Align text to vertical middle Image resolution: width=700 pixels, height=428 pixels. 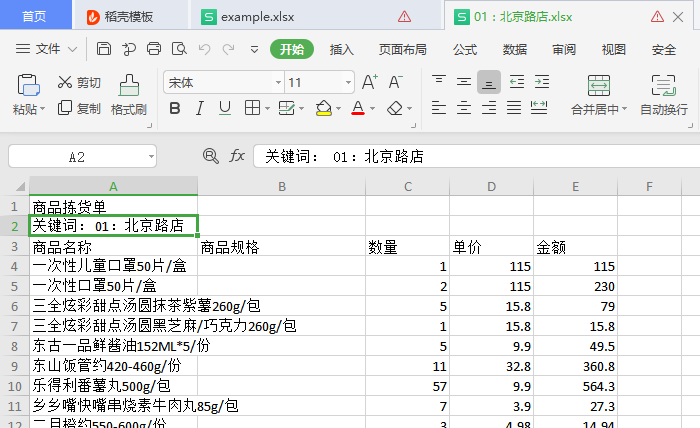(464, 82)
